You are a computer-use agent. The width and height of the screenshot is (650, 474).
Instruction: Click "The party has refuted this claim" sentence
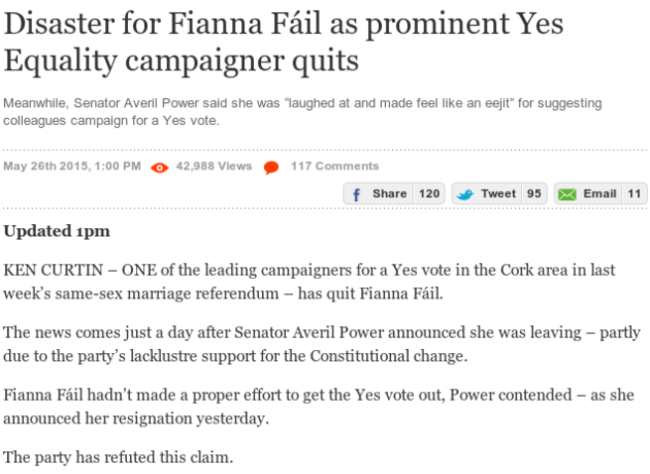click(x=118, y=459)
